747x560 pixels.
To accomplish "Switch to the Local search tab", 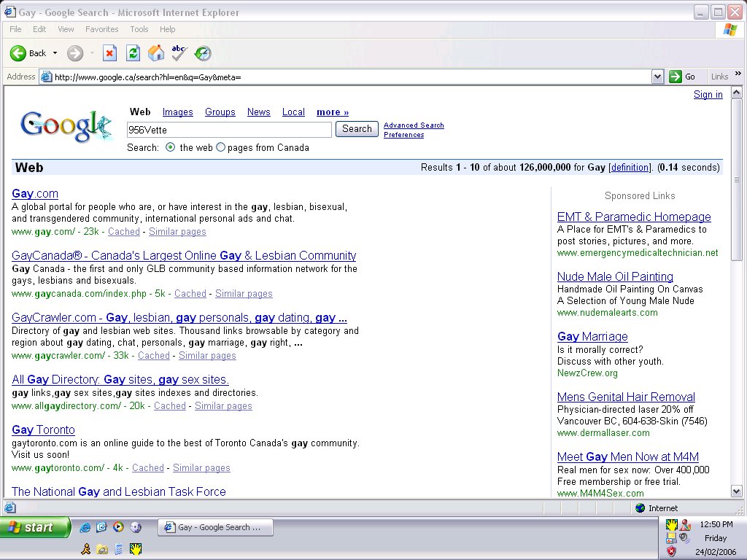I will [x=293, y=112].
